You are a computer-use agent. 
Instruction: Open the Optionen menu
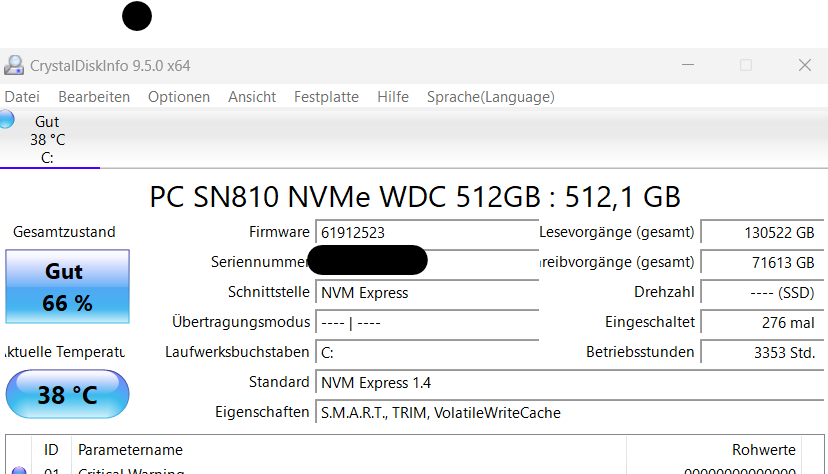pyautogui.click(x=179, y=97)
